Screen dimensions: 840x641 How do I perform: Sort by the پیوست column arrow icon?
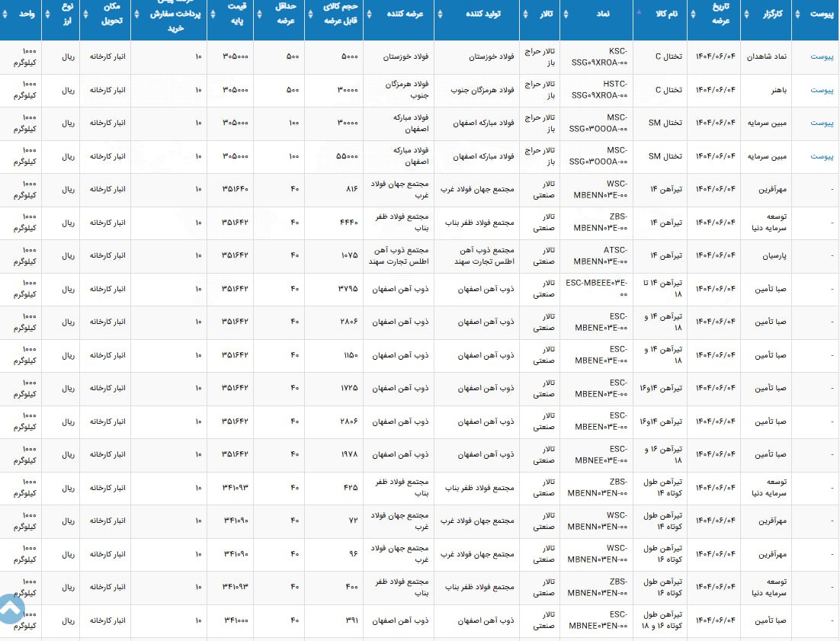click(797, 14)
